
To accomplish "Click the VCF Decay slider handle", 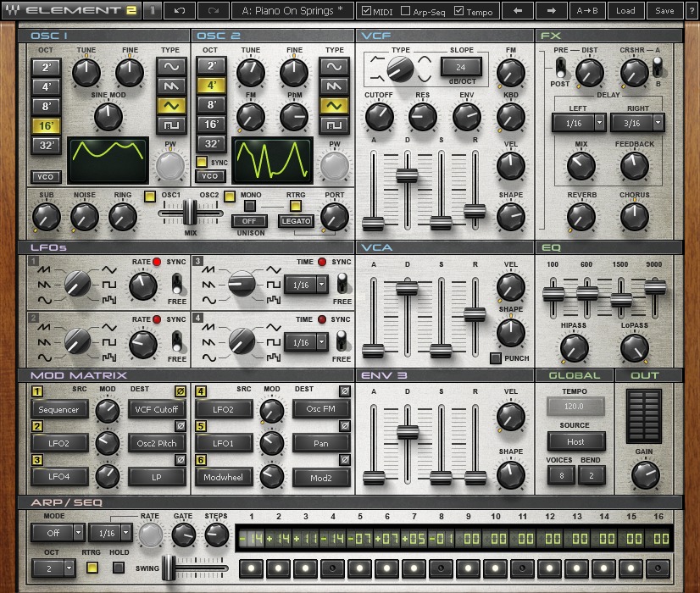I will point(407,175).
